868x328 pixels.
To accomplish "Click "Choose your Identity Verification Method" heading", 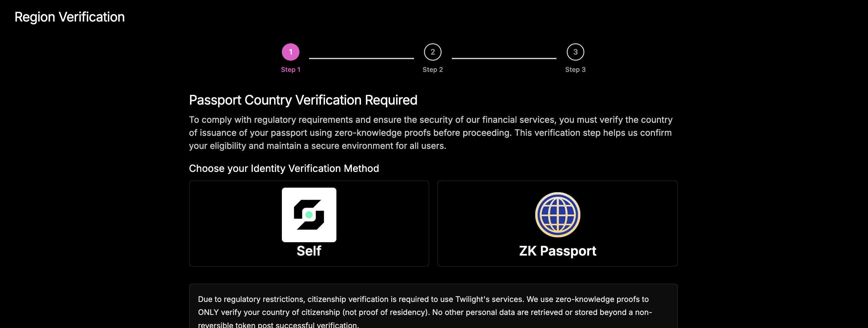I will point(284,168).
